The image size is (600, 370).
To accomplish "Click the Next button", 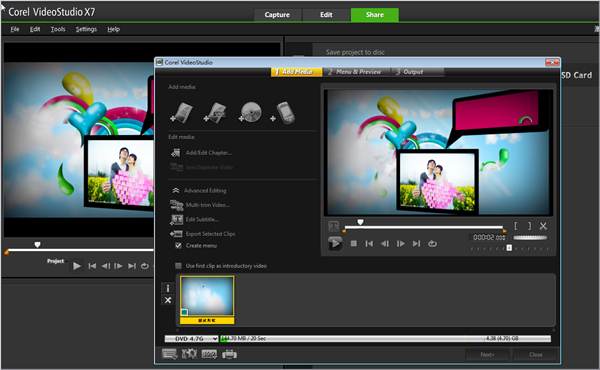I will (x=487, y=355).
